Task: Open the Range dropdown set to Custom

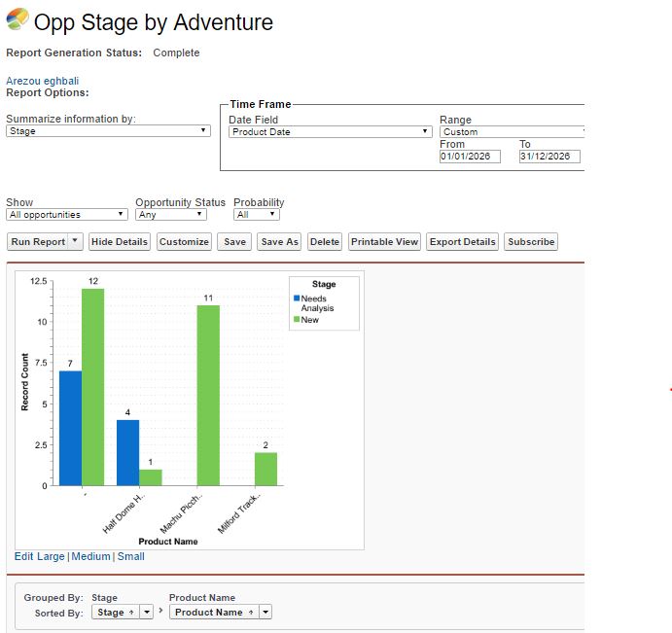Action: click(513, 132)
